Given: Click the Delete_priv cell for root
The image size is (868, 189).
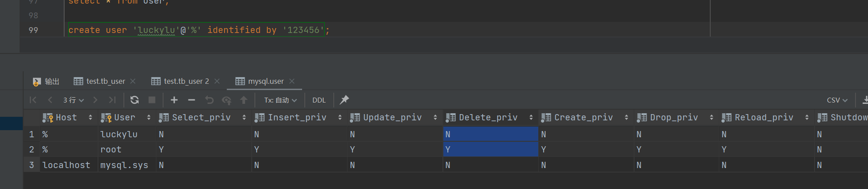Looking at the screenshot, I should [x=490, y=149].
